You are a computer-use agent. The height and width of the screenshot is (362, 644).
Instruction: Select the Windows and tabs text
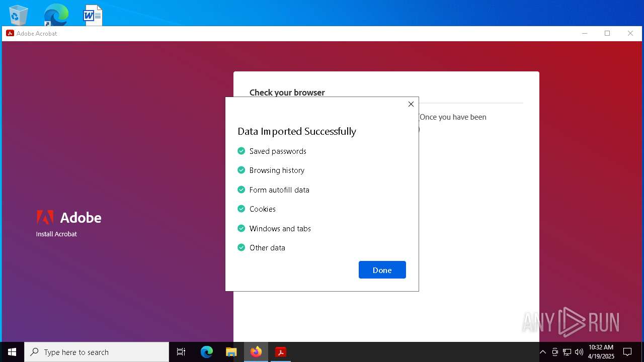coord(280,228)
